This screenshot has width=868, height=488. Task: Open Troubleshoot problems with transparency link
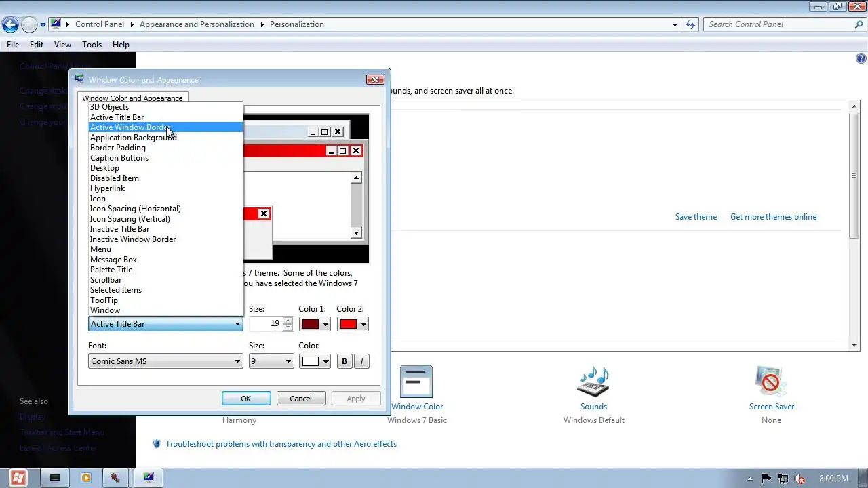click(281, 444)
